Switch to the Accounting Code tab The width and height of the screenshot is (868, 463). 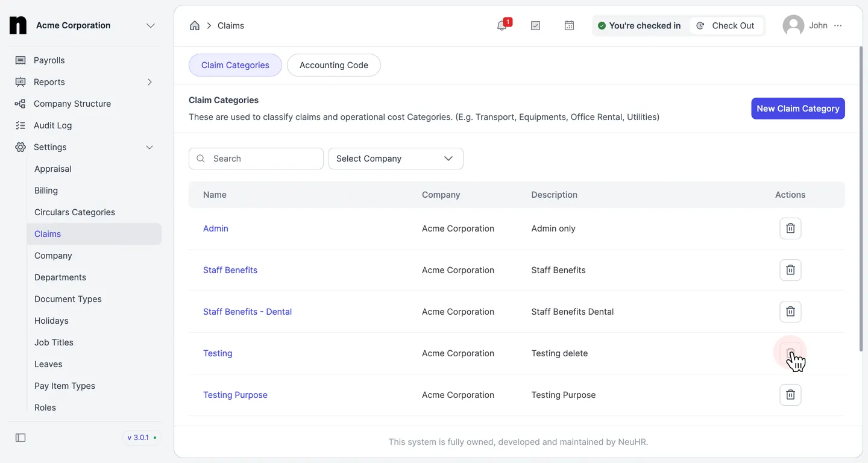pos(334,65)
